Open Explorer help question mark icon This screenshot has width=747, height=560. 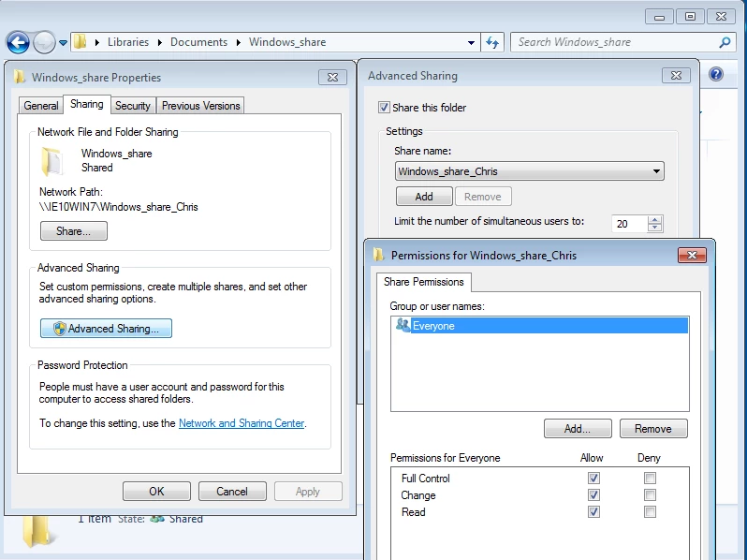click(715, 74)
